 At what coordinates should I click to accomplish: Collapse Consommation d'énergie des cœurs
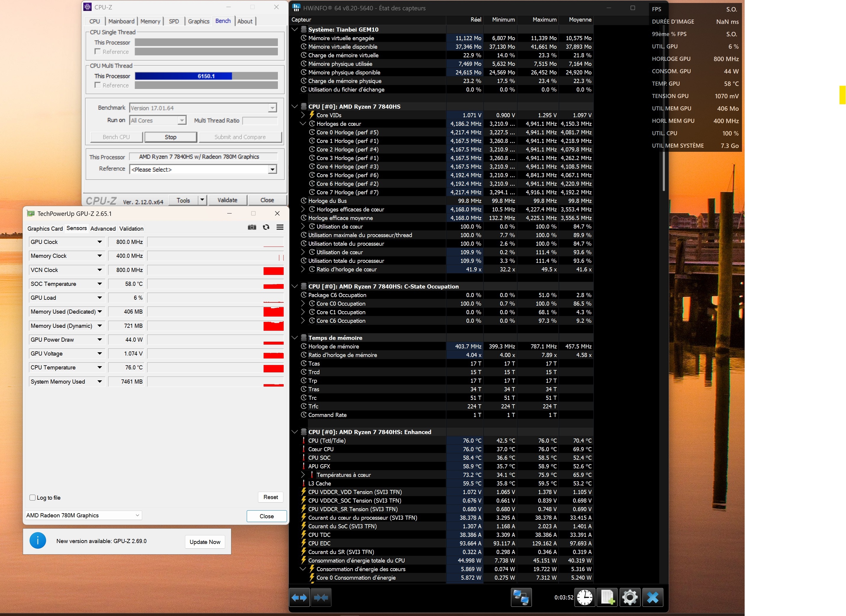point(303,569)
